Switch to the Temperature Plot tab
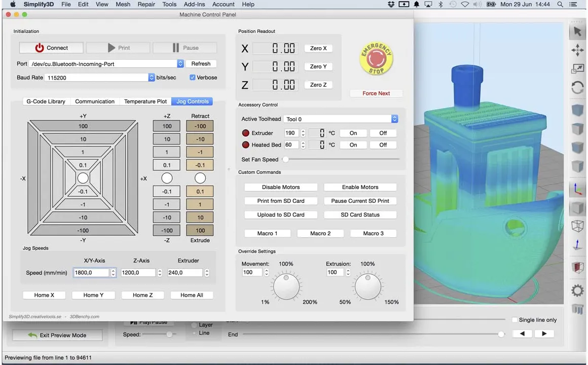The height and width of the screenshot is (365, 588). [x=145, y=101]
